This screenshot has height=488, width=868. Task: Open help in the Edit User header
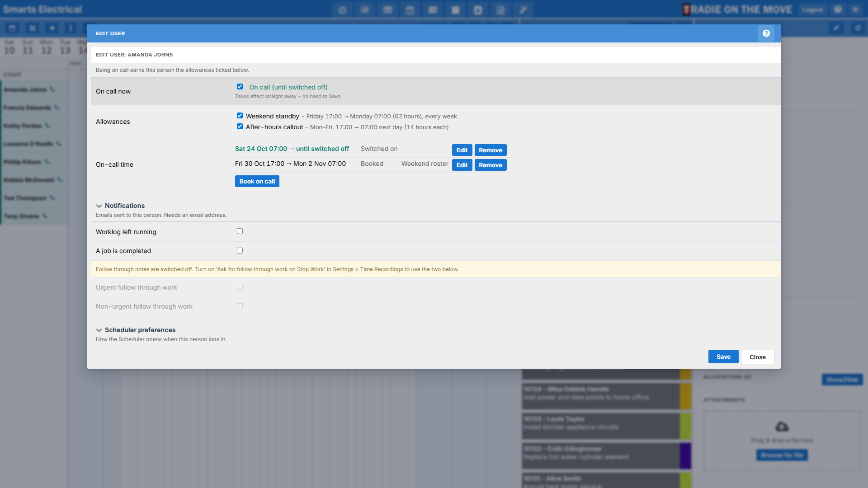coord(766,33)
